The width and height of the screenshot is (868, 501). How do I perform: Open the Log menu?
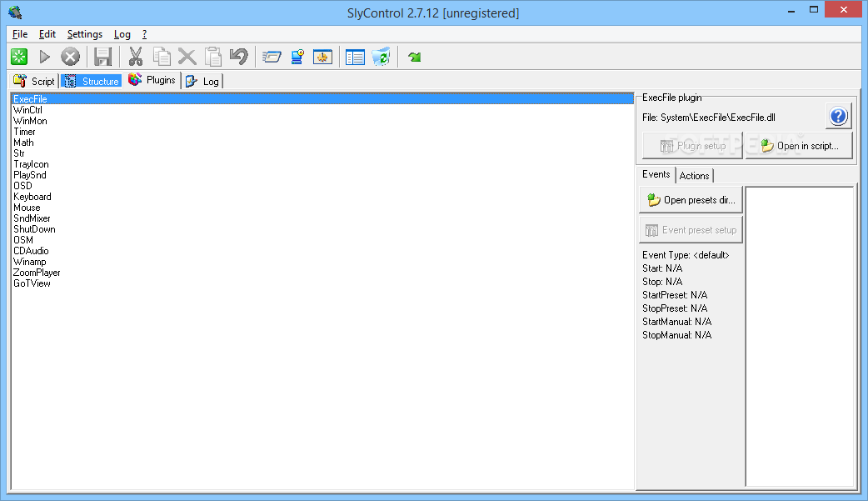(122, 34)
